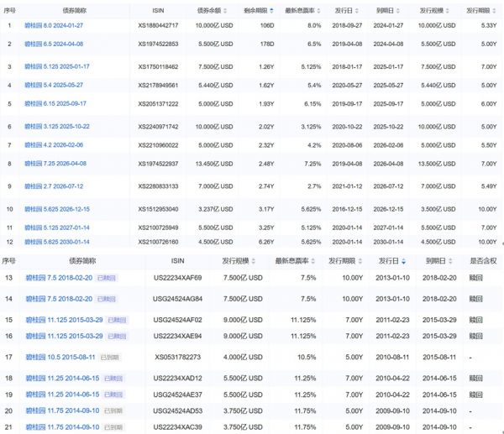Open bond 碧桂园 6.5 2024-04-08

[x=54, y=44]
